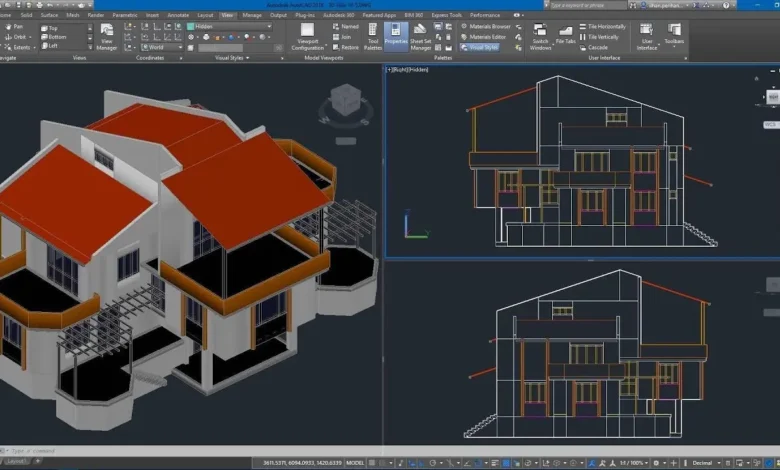
Task: Click the Plot printer icon
Action: click(39, 5)
